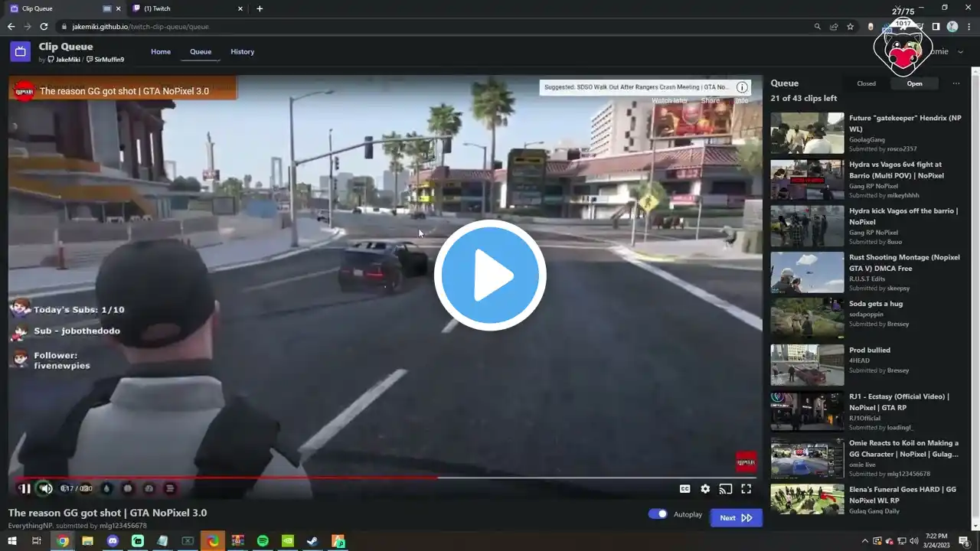Reload the current page
The image size is (980, 551).
44,27
